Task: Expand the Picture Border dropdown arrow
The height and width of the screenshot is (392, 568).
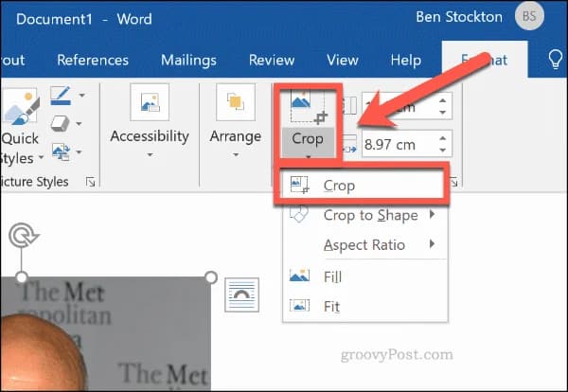Action: [x=82, y=96]
